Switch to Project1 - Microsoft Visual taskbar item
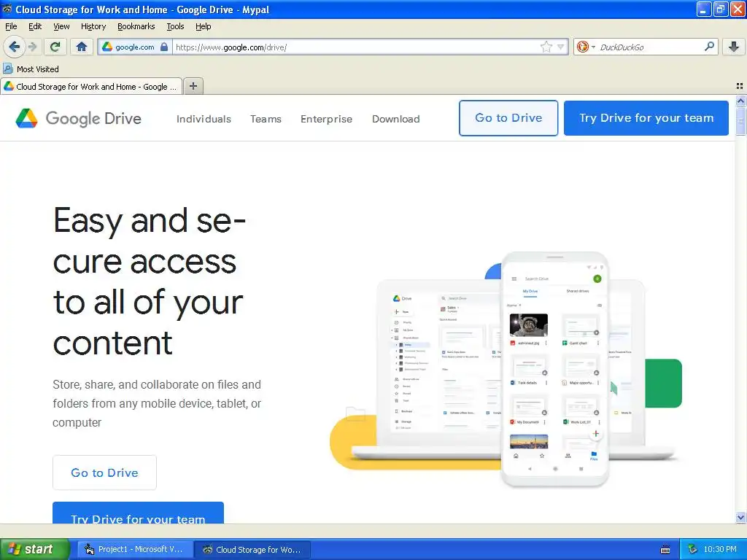Image resolution: width=747 pixels, height=560 pixels. click(136, 549)
